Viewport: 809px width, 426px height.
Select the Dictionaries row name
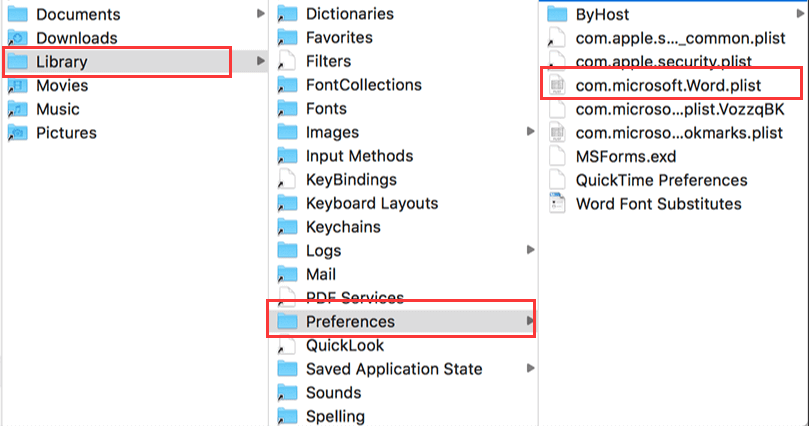350,14
